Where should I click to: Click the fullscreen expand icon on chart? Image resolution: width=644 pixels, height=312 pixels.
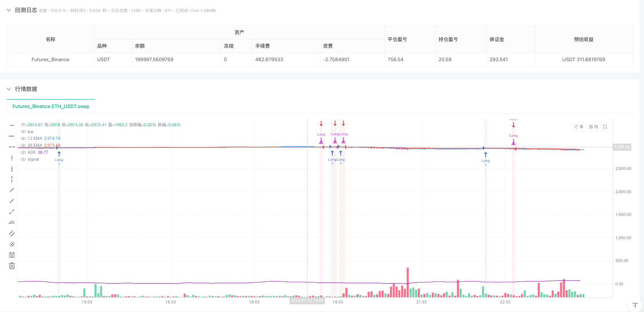pos(605,127)
